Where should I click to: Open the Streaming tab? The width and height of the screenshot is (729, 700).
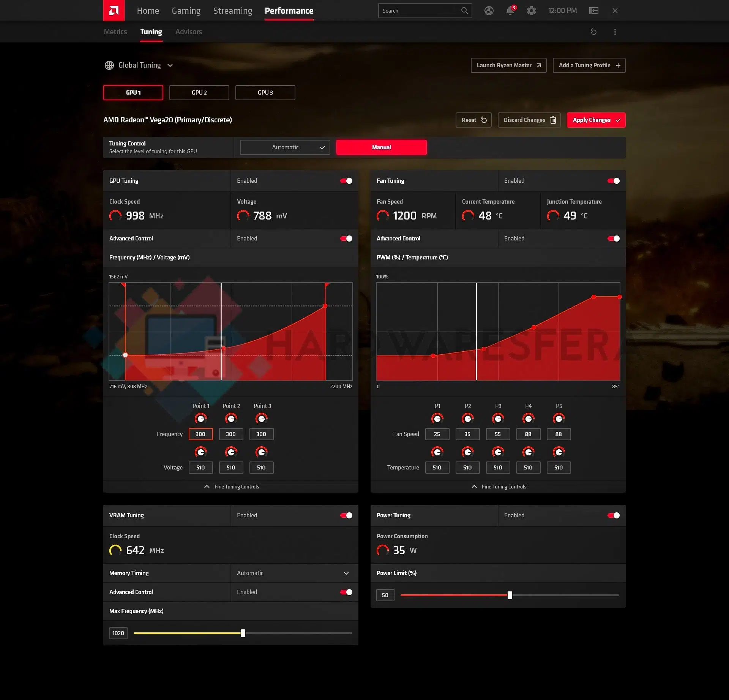pyautogui.click(x=232, y=11)
